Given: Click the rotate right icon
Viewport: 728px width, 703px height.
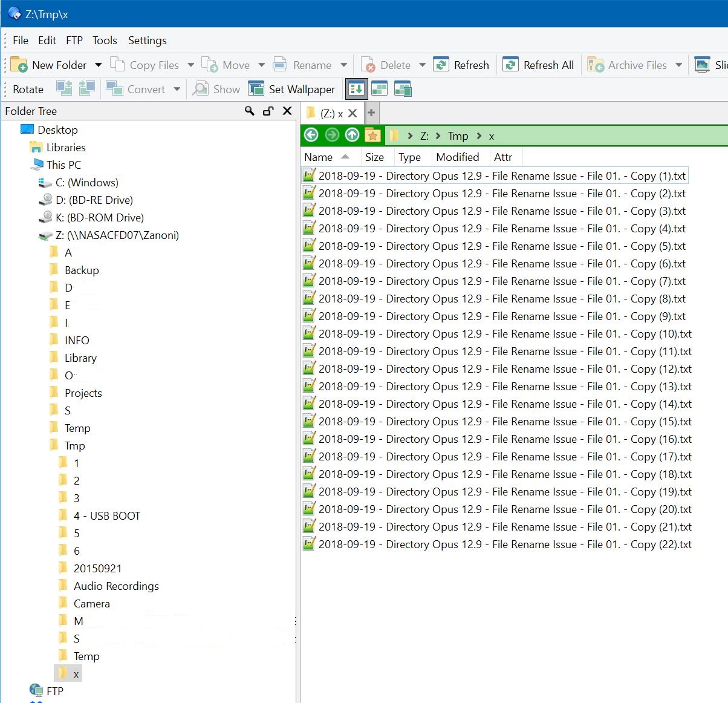Looking at the screenshot, I should point(86,88).
